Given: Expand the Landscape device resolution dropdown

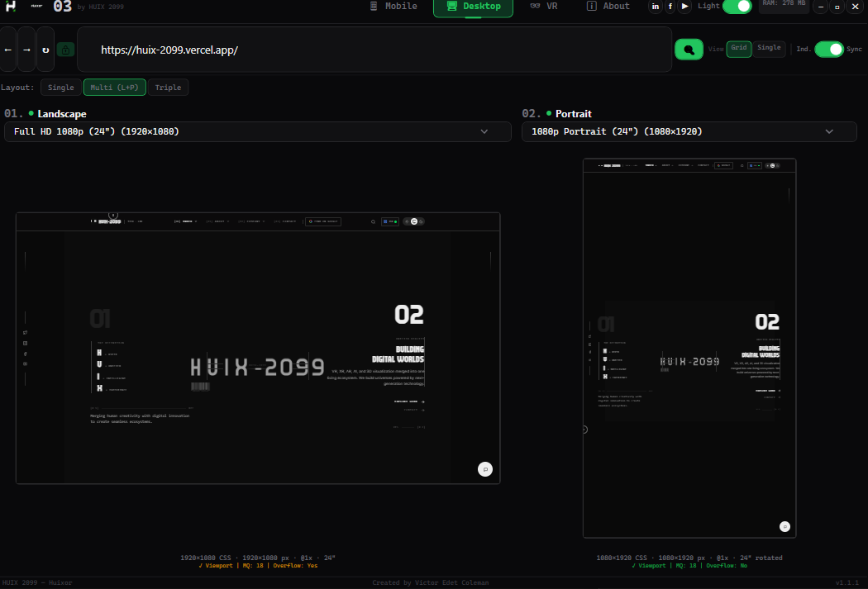Looking at the screenshot, I should pos(258,132).
